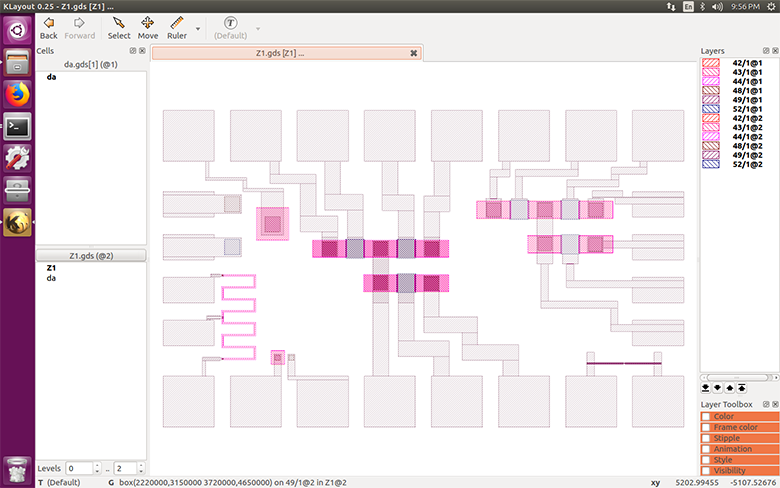Move selected layer to top
780x488 pixels.
pyautogui.click(x=742, y=388)
